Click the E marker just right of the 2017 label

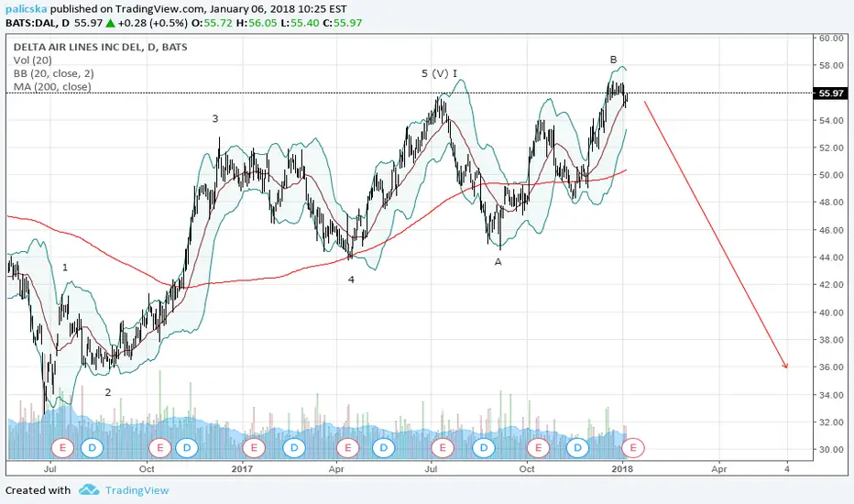tap(254, 448)
